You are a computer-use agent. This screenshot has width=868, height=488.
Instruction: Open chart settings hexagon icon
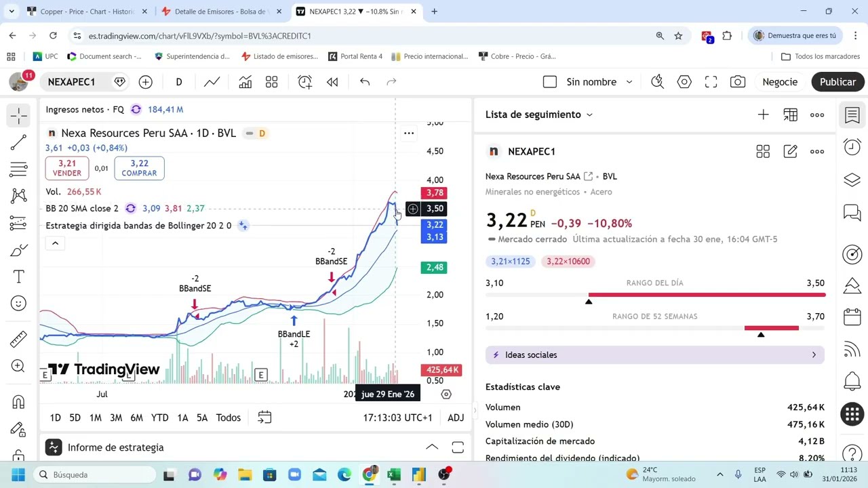(684, 82)
